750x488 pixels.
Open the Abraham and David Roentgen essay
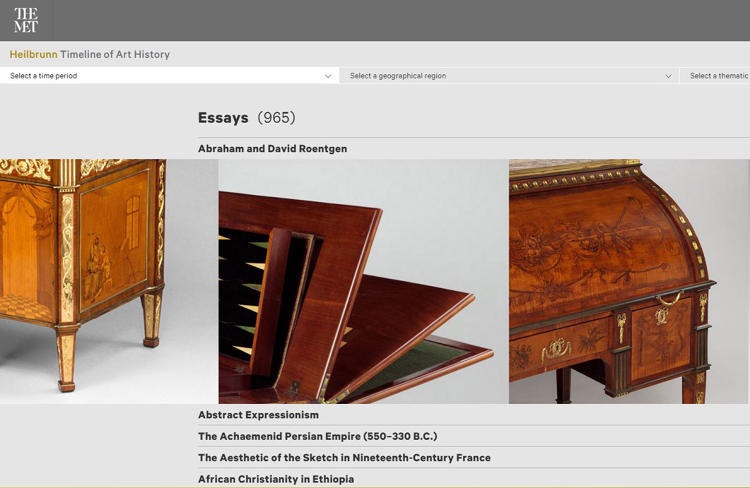(273, 149)
